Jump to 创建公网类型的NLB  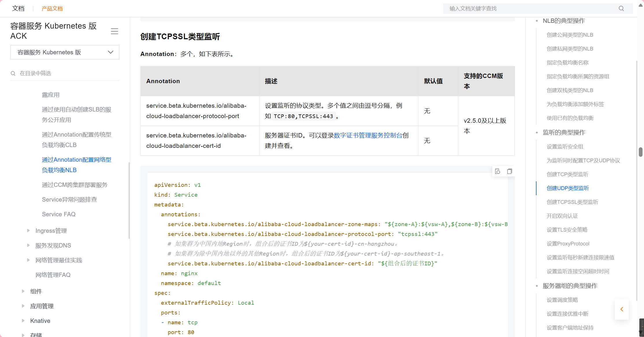[x=570, y=35]
